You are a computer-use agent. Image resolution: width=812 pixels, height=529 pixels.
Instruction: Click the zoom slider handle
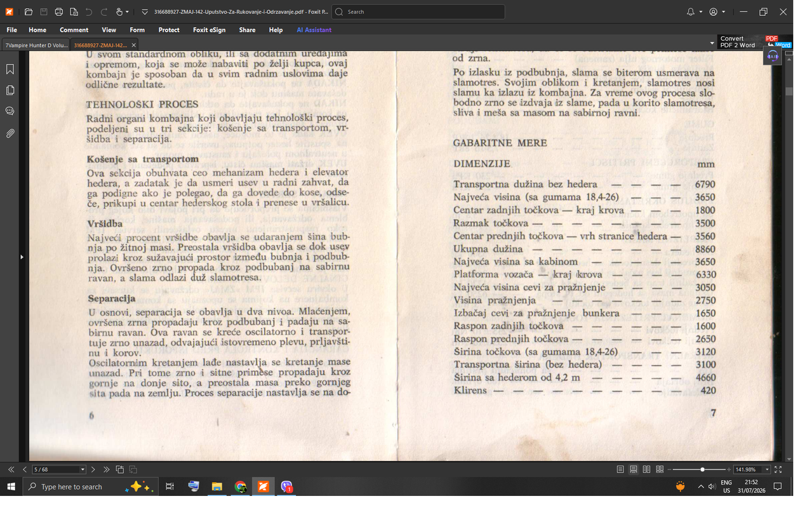point(702,469)
